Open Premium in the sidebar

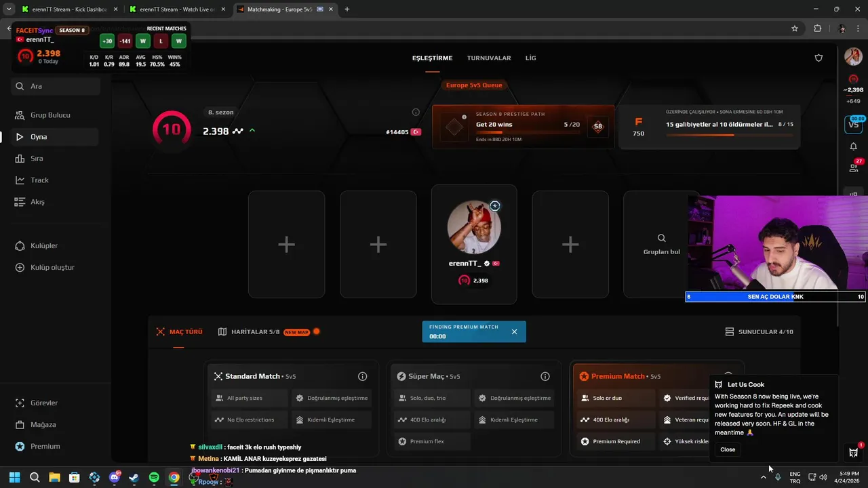click(56, 446)
